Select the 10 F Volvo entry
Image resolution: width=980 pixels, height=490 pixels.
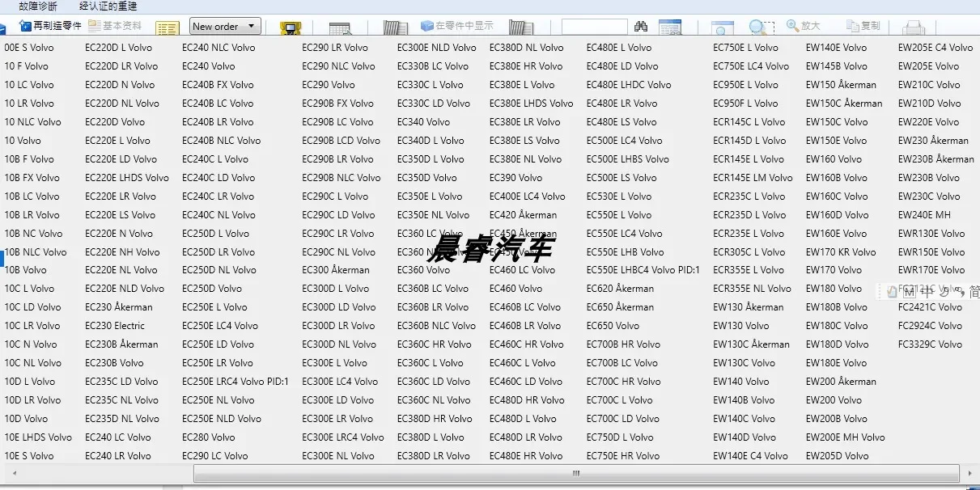pyautogui.click(x=26, y=66)
